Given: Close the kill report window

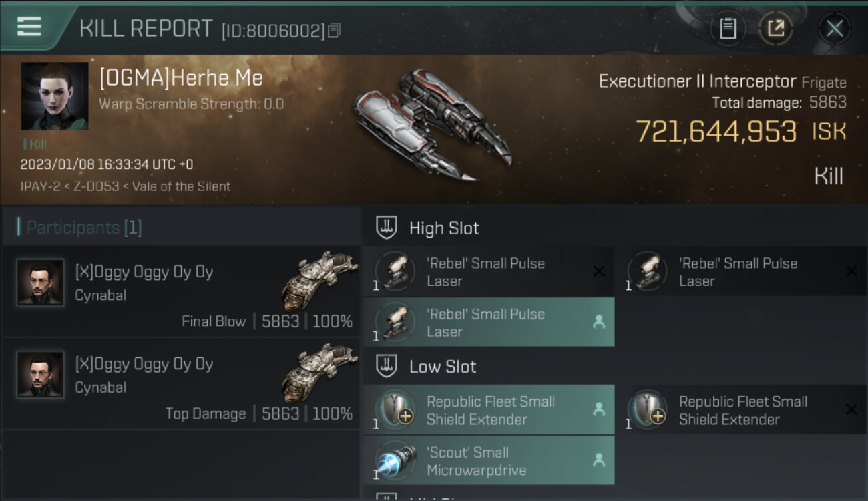Looking at the screenshot, I should coord(834,29).
